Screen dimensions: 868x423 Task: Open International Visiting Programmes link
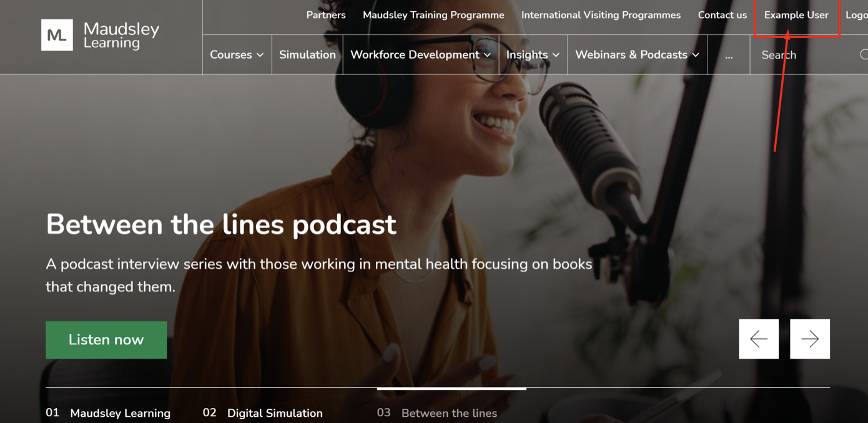pyautogui.click(x=601, y=15)
